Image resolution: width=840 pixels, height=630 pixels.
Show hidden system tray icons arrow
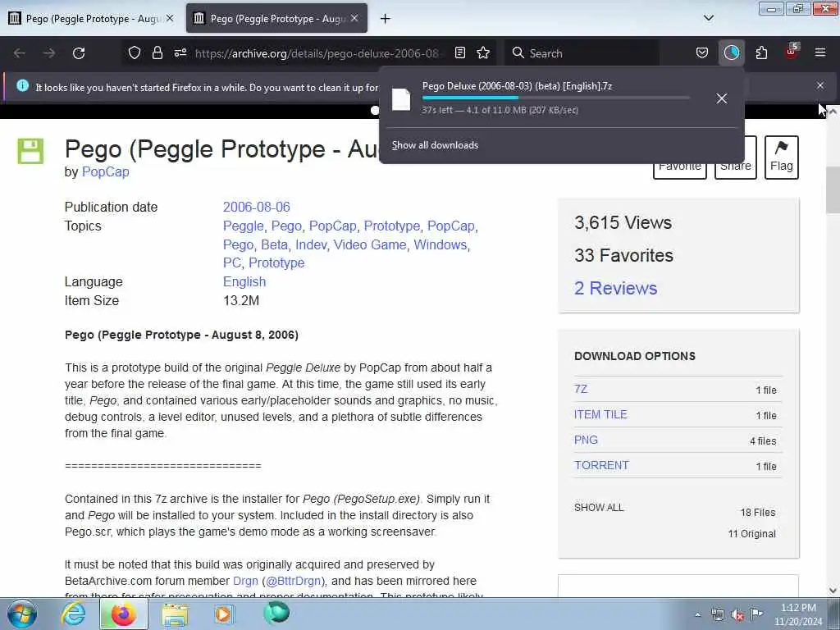pyautogui.click(x=697, y=615)
